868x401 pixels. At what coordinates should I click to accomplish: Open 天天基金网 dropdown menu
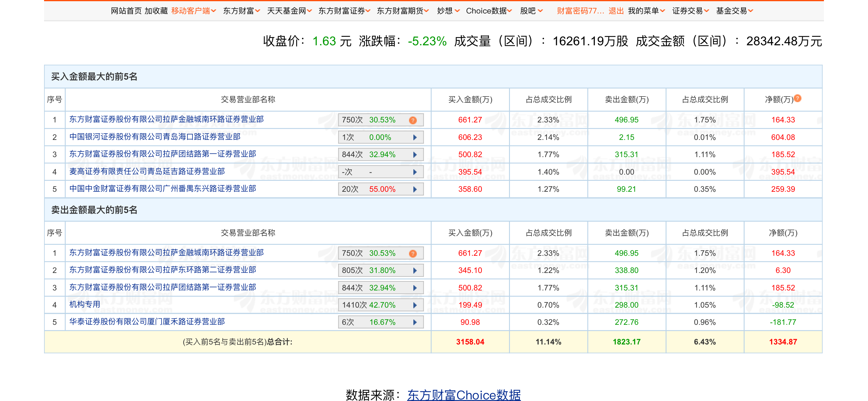(x=289, y=11)
